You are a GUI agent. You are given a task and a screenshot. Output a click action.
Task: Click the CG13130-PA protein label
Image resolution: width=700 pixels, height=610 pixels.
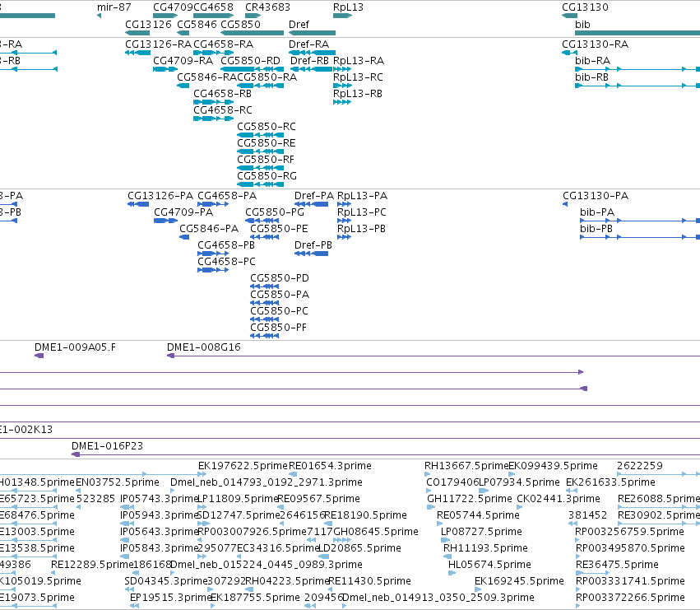click(x=596, y=196)
